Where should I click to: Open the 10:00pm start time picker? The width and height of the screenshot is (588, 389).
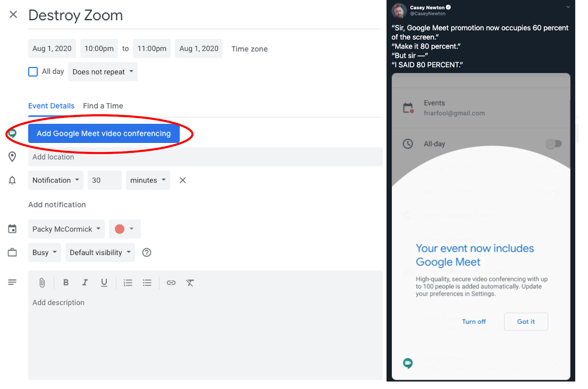pyautogui.click(x=99, y=48)
